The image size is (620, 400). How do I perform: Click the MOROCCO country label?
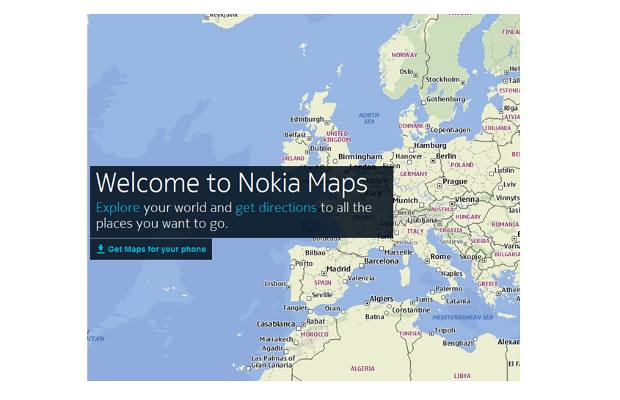tap(314, 334)
